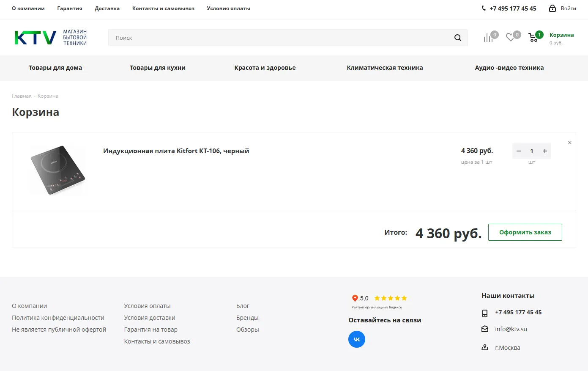The image size is (588, 371).
Task: Click the search magnifier icon
Action: (457, 38)
